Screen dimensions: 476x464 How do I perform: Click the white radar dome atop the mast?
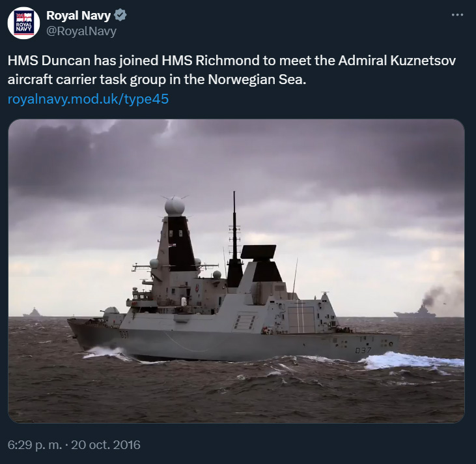click(x=175, y=207)
